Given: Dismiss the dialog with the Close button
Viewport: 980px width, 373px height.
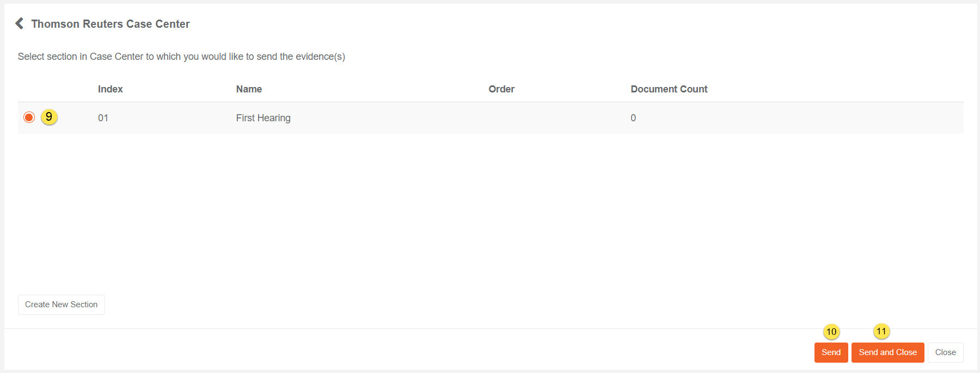Looking at the screenshot, I should tap(945, 352).
